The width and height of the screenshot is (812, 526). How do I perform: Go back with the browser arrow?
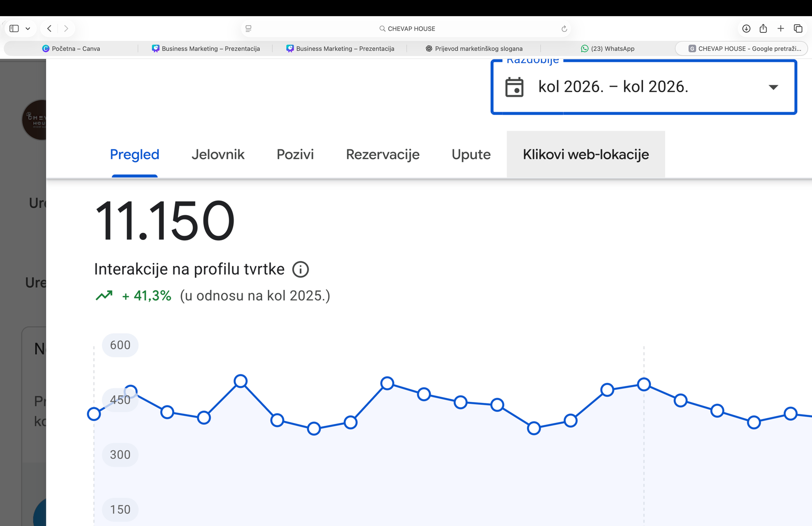(x=49, y=29)
